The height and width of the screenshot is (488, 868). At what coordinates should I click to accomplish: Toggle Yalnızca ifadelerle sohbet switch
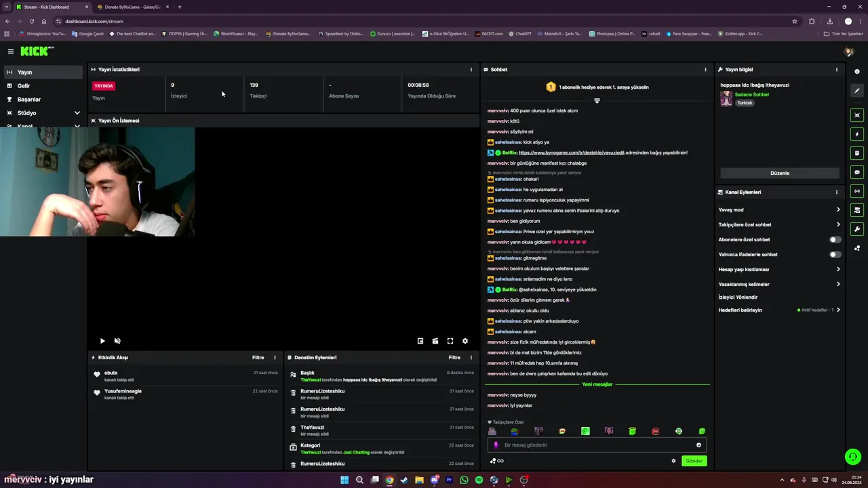point(835,254)
